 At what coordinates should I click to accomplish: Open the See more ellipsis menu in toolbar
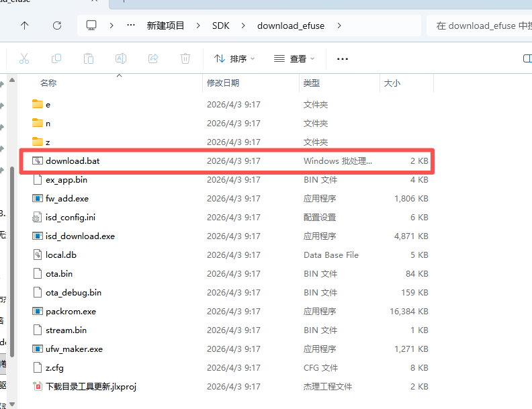343,59
